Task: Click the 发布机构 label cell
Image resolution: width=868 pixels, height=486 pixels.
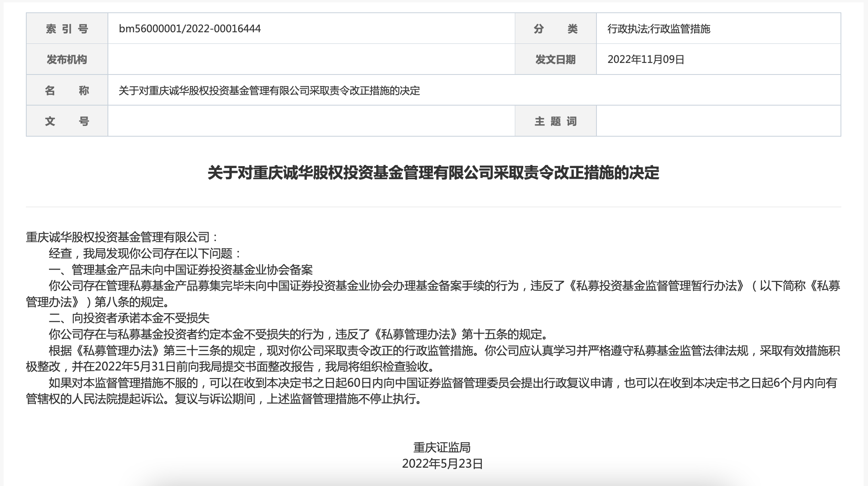Action: (x=67, y=59)
